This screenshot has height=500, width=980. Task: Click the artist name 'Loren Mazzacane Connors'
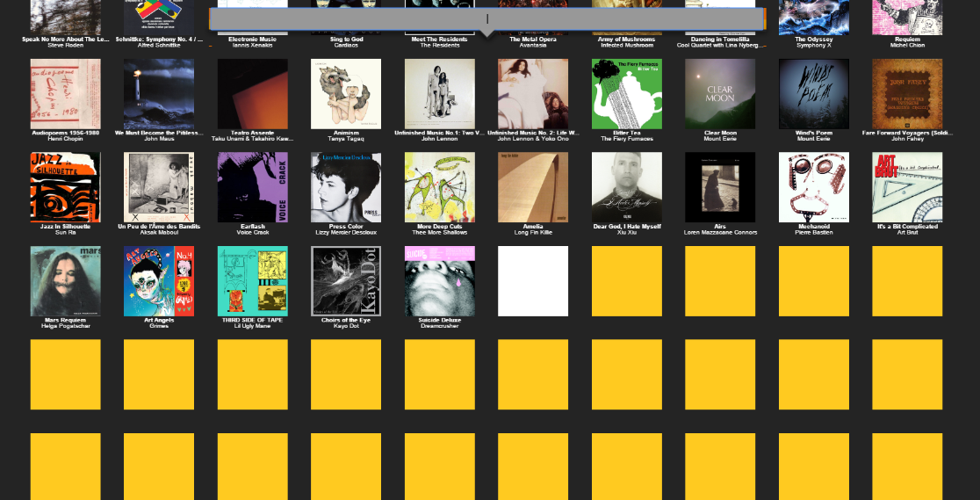pos(720,232)
